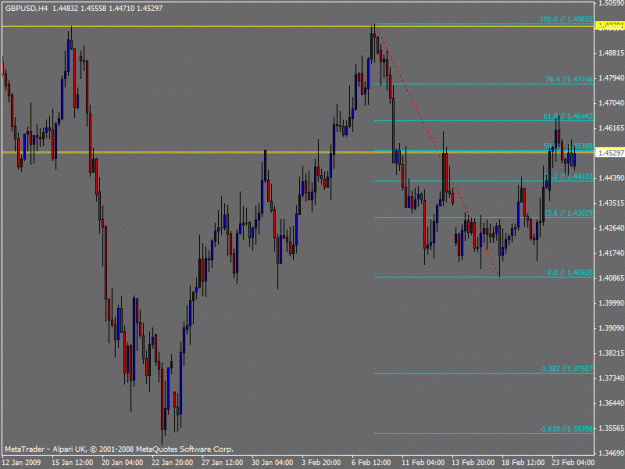The width and height of the screenshot is (625, 469).
Task: Select the 100.0 // 1.49855 Fibonacci label
Action: [x=566, y=19]
